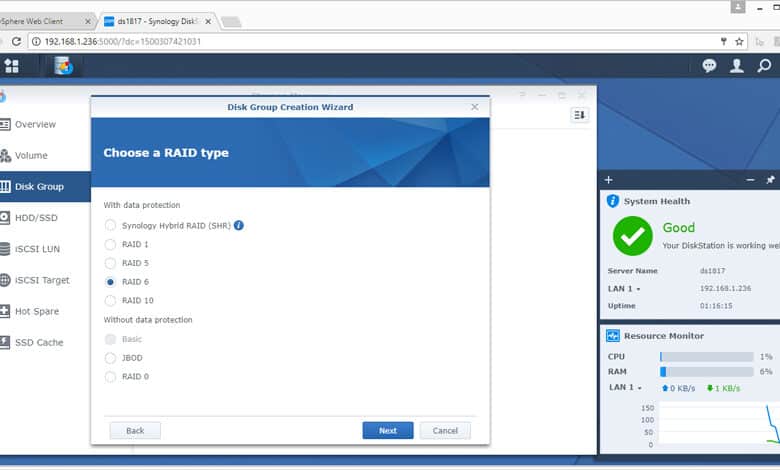This screenshot has height=470, width=780.
Task: Select the Basic radio button
Action: [x=110, y=339]
